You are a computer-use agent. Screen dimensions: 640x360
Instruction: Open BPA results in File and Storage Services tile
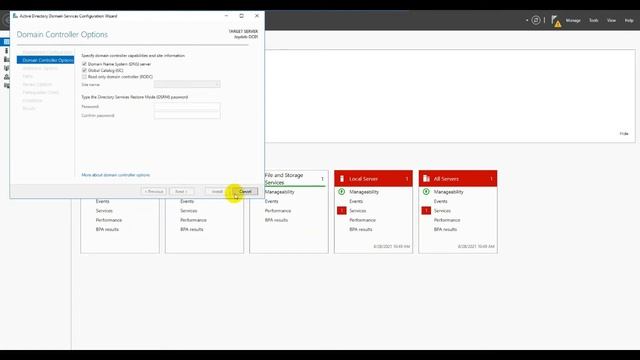tap(276, 220)
